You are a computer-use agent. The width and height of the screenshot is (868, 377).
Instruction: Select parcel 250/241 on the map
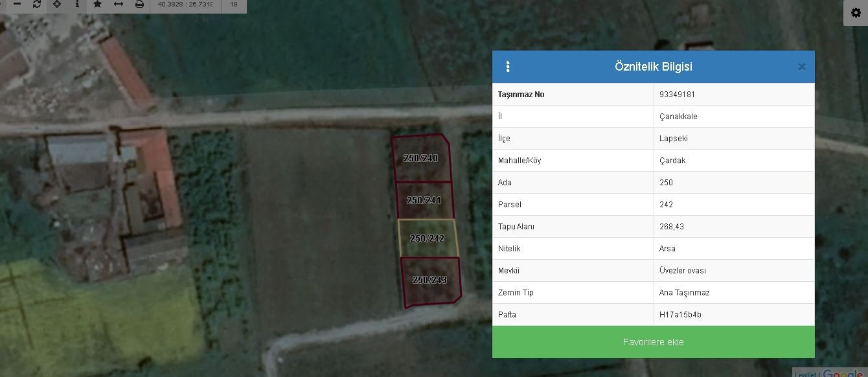(424, 200)
